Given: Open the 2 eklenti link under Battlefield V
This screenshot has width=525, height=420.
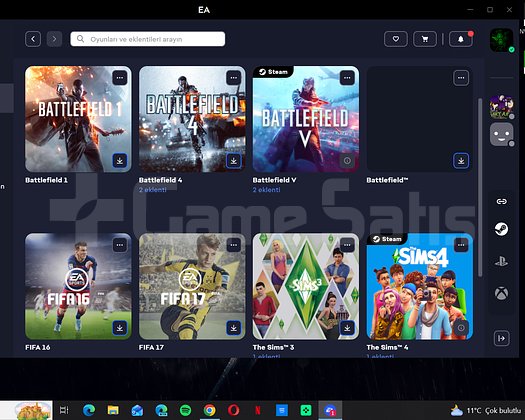Looking at the screenshot, I should pos(267,190).
